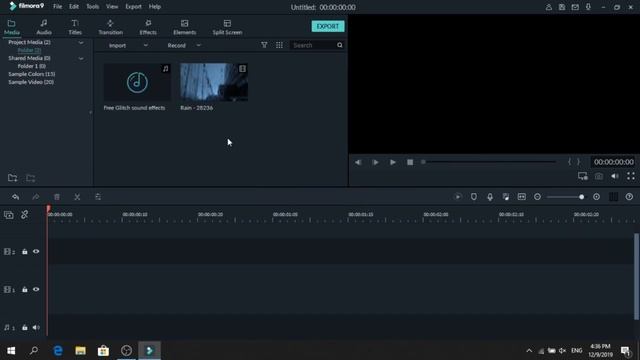640x360 pixels.
Task: Click the preview fullscreen icon
Action: click(631, 176)
